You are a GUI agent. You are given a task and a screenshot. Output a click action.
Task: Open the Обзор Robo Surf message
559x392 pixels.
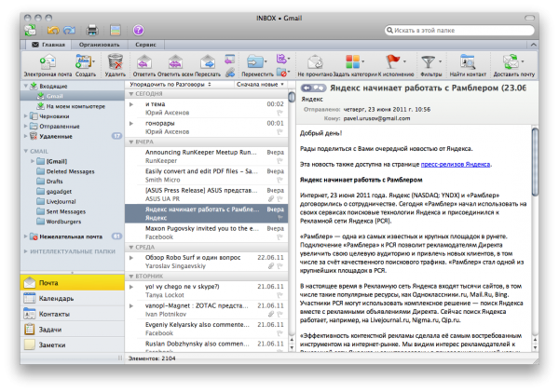[x=206, y=262]
